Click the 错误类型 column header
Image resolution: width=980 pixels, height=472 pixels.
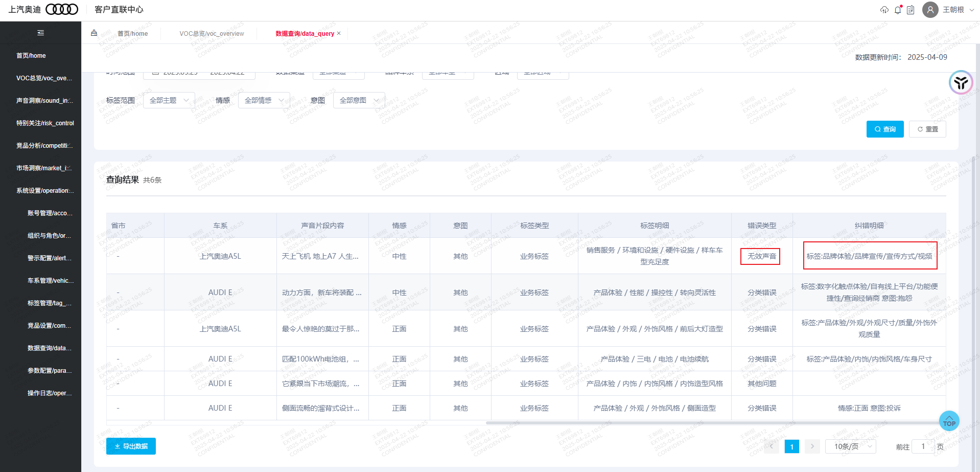coord(762,226)
